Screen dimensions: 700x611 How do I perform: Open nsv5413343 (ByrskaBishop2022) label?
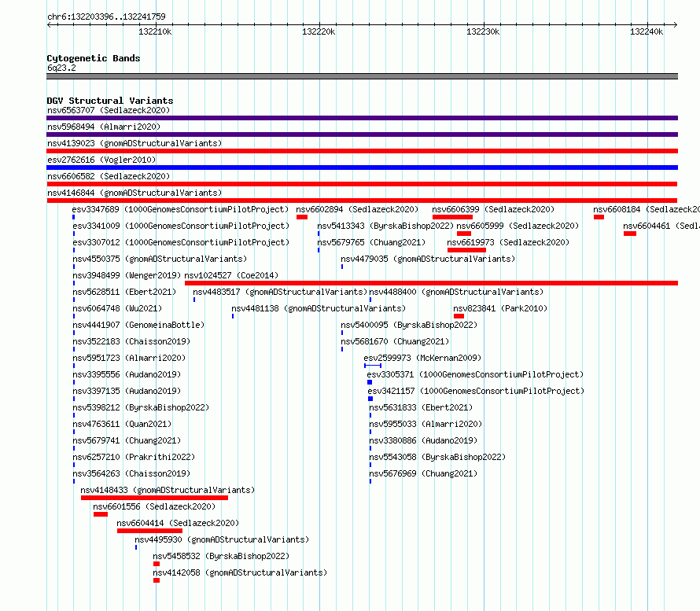385,226
